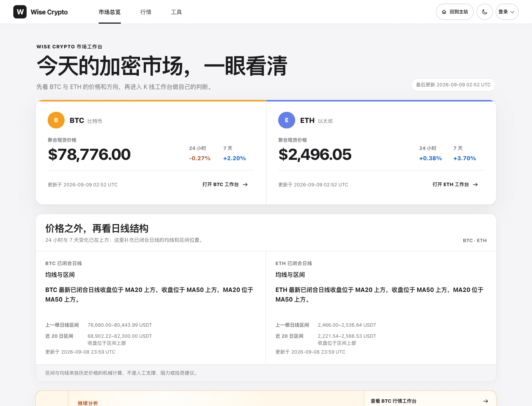532x406 pixels.
Task: Click the Wise Crypto W logo icon
Action: click(x=20, y=12)
